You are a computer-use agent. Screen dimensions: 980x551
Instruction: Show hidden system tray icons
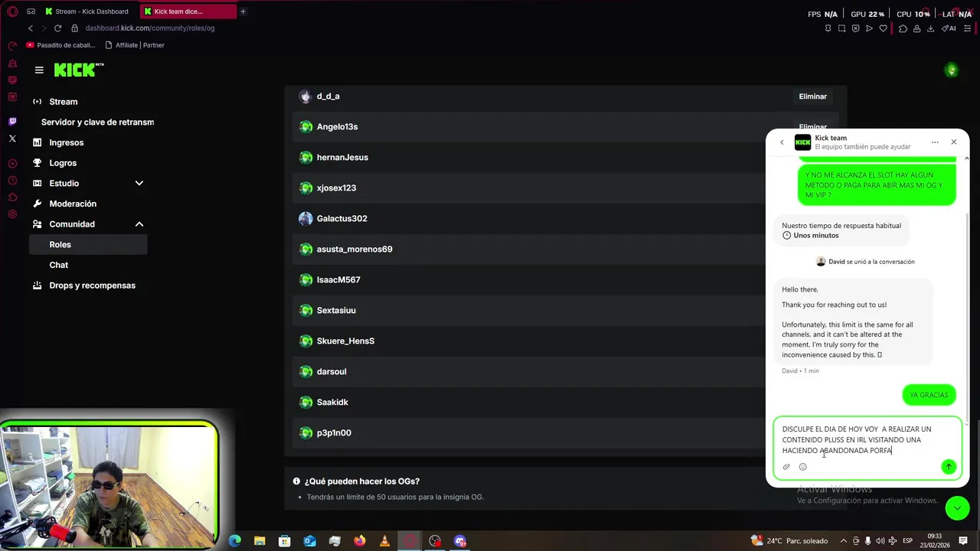point(844,541)
